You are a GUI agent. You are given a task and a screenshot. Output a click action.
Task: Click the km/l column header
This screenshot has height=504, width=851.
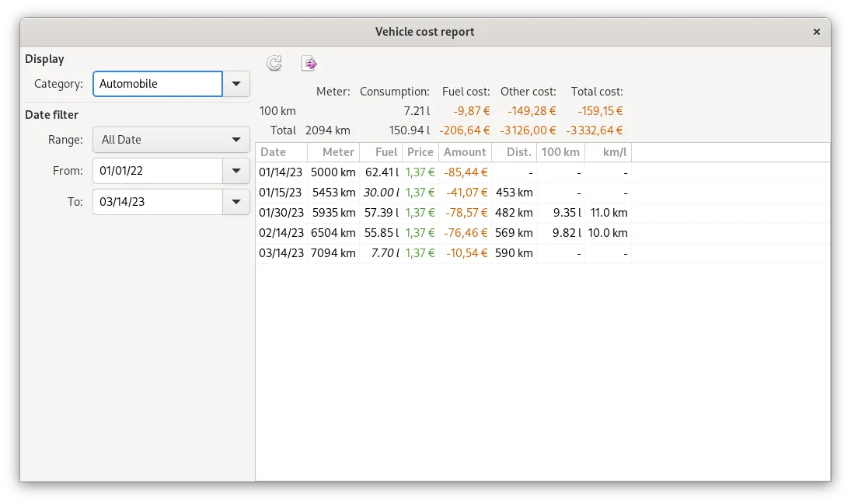608,152
